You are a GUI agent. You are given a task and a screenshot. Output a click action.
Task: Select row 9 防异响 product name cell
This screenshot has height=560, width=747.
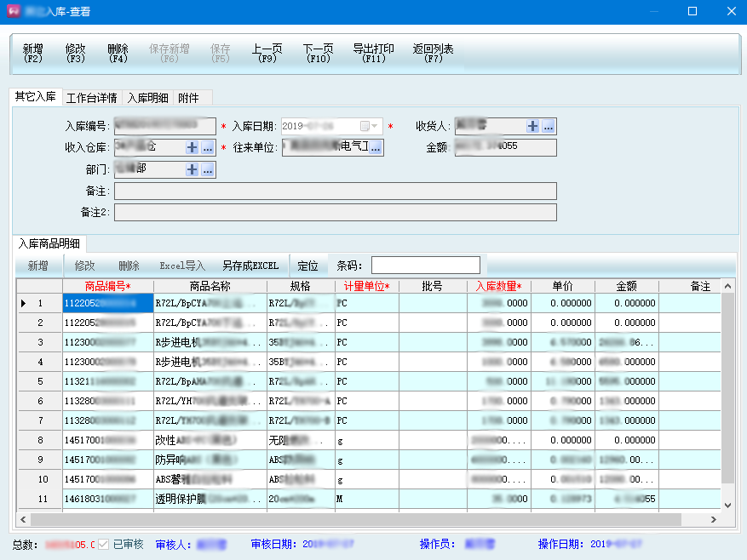point(210,460)
